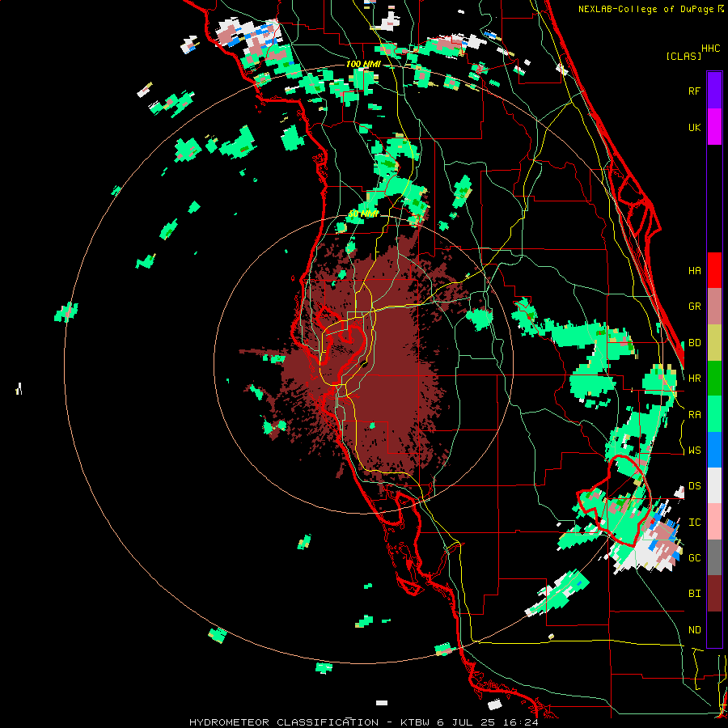Click the 50 NMI range ring label
Screen dimensions: 728x728
pyautogui.click(x=363, y=214)
